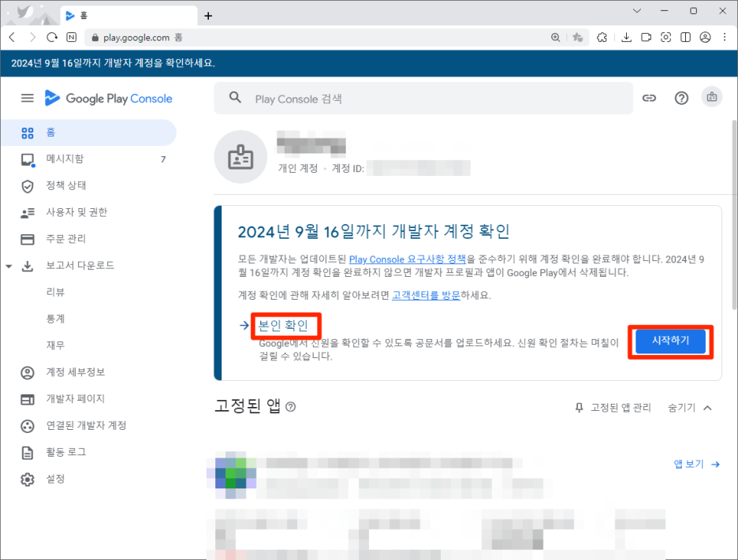The height and width of the screenshot is (560, 738).
Task: Open the tab list dropdown chevron
Action: 637,11
